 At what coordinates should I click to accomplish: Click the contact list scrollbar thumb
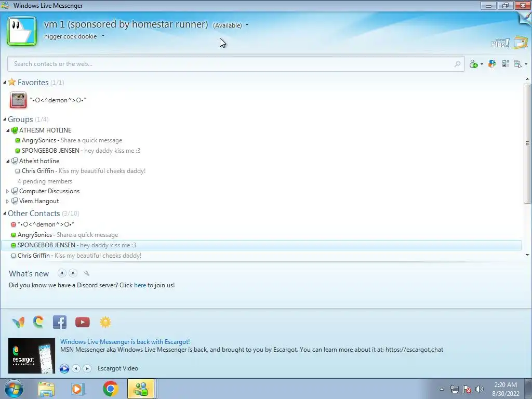pyautogui.click(x=527, y=143)
